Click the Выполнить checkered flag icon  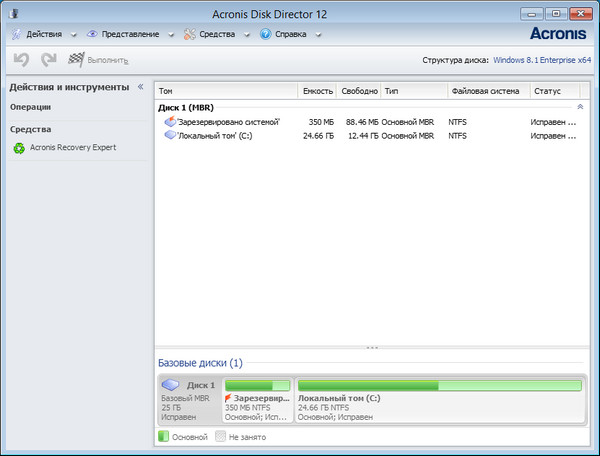[x=76, y=60]
